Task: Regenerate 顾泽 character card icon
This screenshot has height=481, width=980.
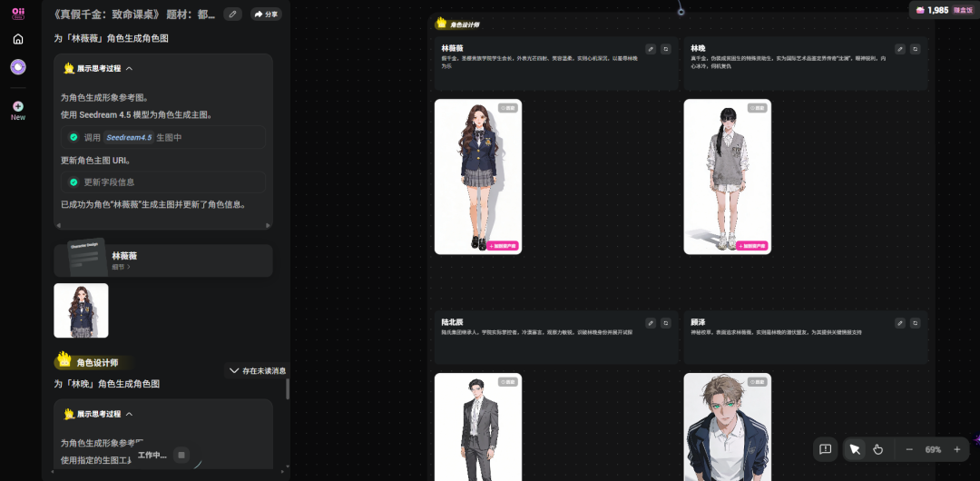Action: pyautogui.click(x=915, y=323)
